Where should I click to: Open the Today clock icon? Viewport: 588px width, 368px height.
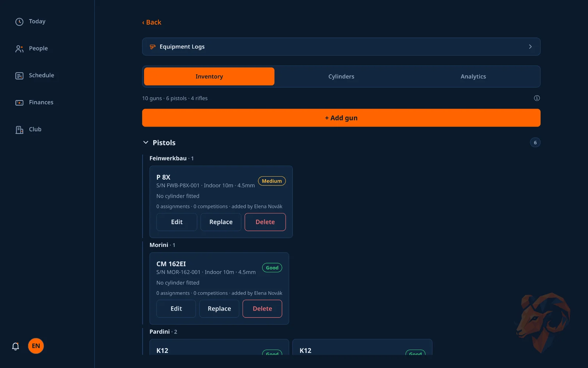click(x=19, y=22)
